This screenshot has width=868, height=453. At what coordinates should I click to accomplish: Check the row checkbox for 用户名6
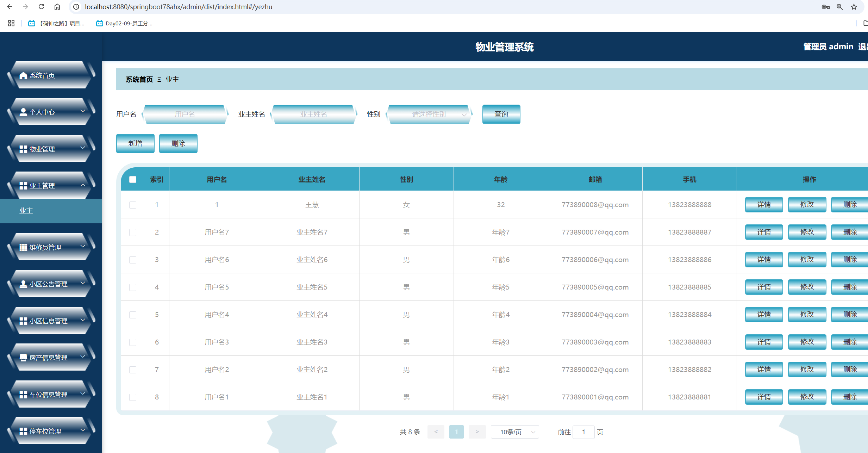(133, 260)
